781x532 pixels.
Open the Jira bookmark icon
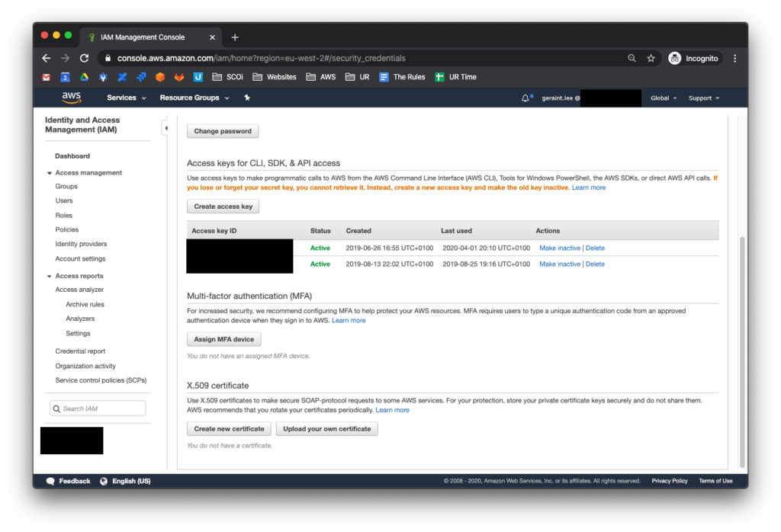141,77
